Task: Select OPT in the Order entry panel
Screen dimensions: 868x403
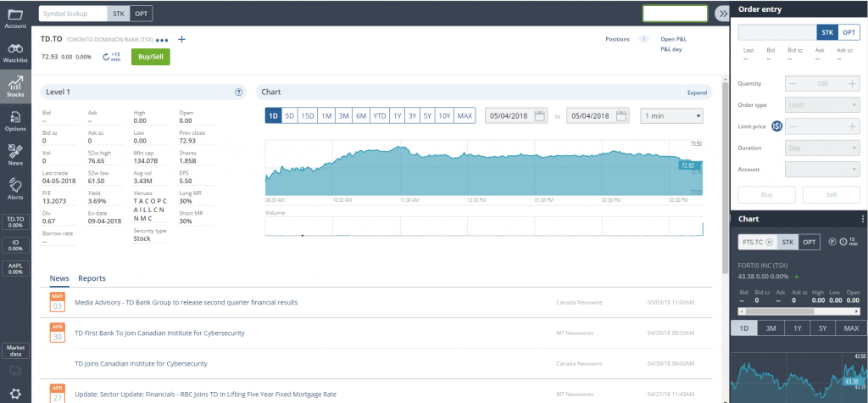Action: [x=849, y=32]
